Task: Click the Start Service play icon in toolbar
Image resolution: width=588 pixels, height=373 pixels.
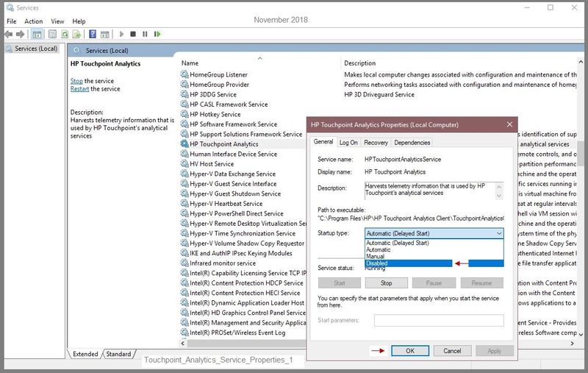Action: tap(121, 34)
